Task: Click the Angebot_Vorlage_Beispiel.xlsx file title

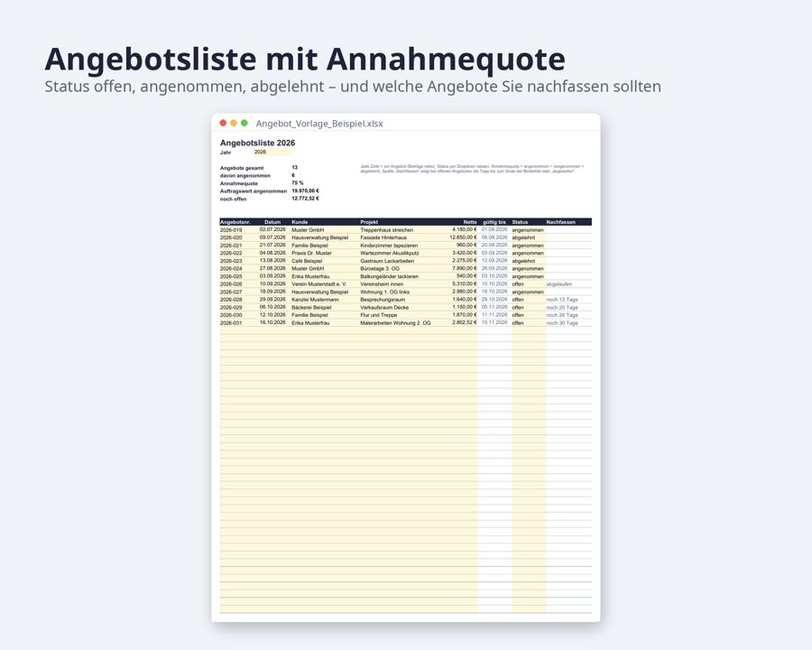Action: [x=319, y=124]
